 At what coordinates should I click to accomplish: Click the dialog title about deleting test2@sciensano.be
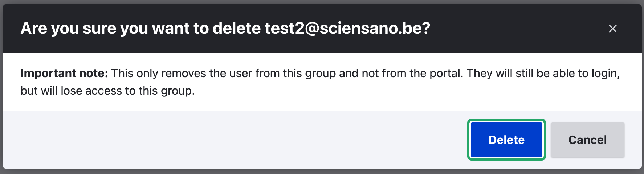coord(225,28)
